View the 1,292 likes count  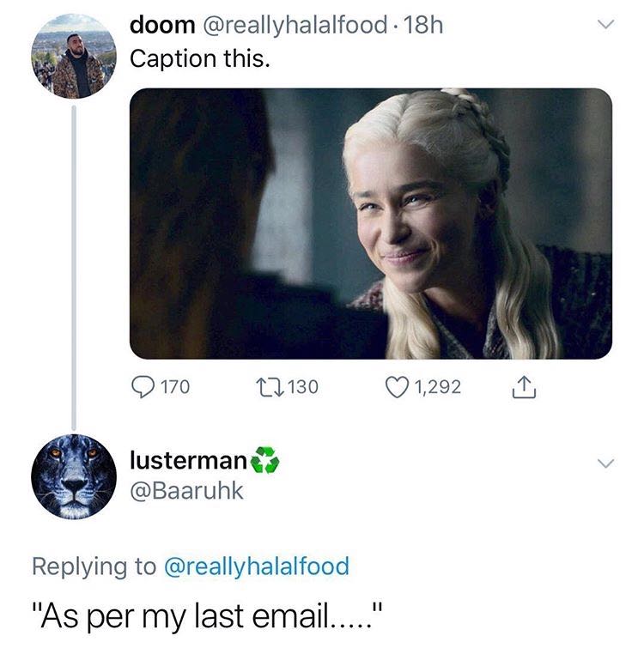(x=437, y=386)
